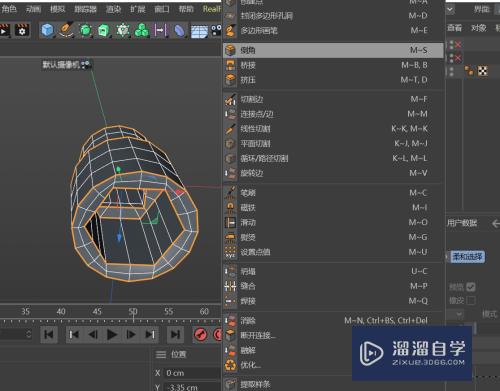Viewport: 500px width, 391px height.
Task: Open the 扩展 (Extensions) menu
Action: [x=138, y=9]
